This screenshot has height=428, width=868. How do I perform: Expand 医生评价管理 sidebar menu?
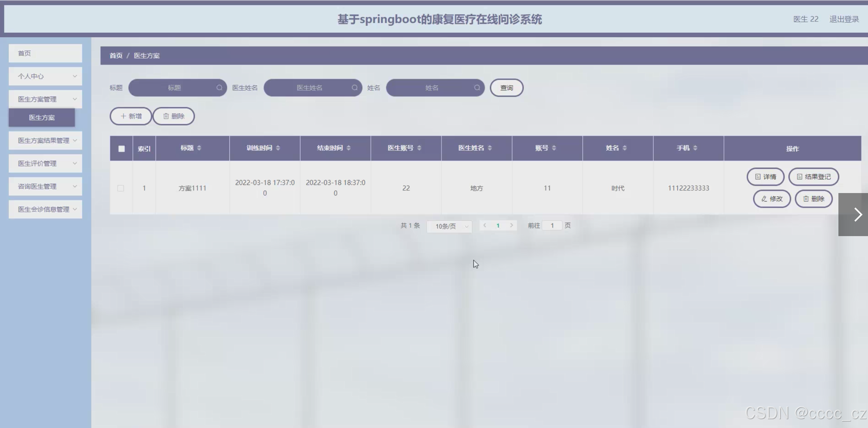45,163
